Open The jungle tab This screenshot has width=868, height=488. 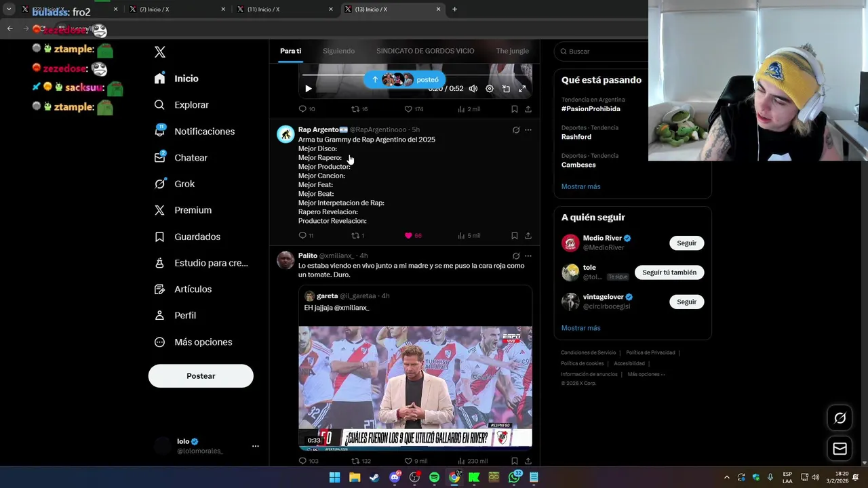tap(512, 51)
